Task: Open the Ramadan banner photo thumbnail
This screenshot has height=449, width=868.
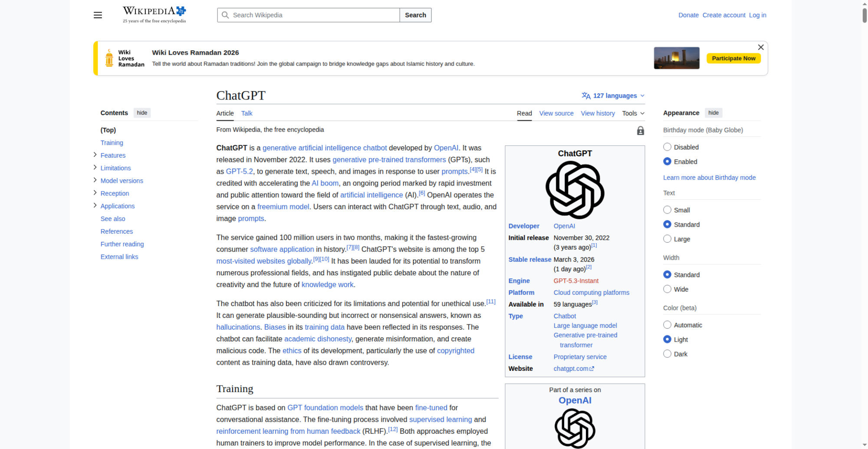Action: pyautogui.click(x=676, y=58)
